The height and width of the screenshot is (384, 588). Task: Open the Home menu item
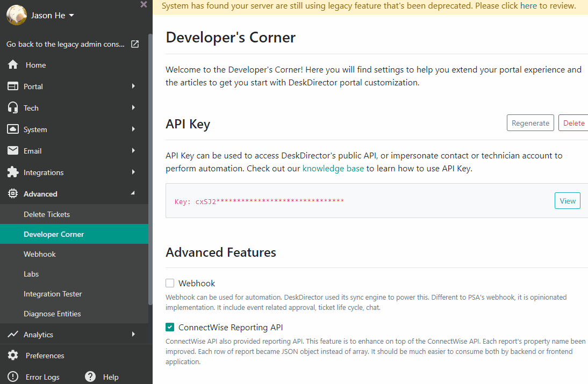coord(36,65)
